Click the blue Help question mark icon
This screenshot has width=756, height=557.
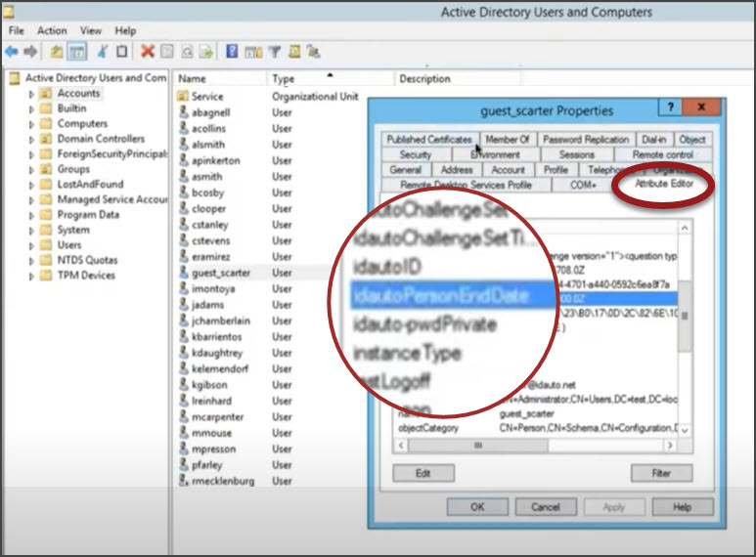(232, 51)
